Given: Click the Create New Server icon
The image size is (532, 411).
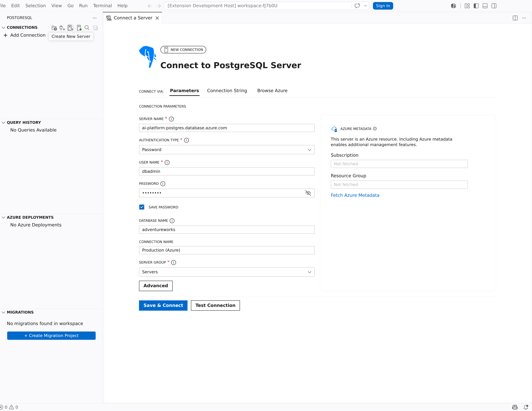Looking at the screenshot, I should tap(70, 28).
